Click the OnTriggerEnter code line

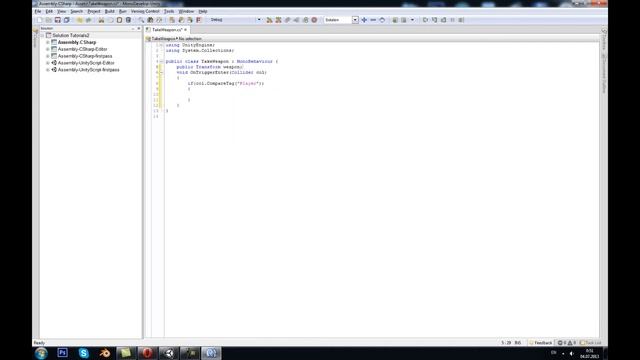point(222,72)
